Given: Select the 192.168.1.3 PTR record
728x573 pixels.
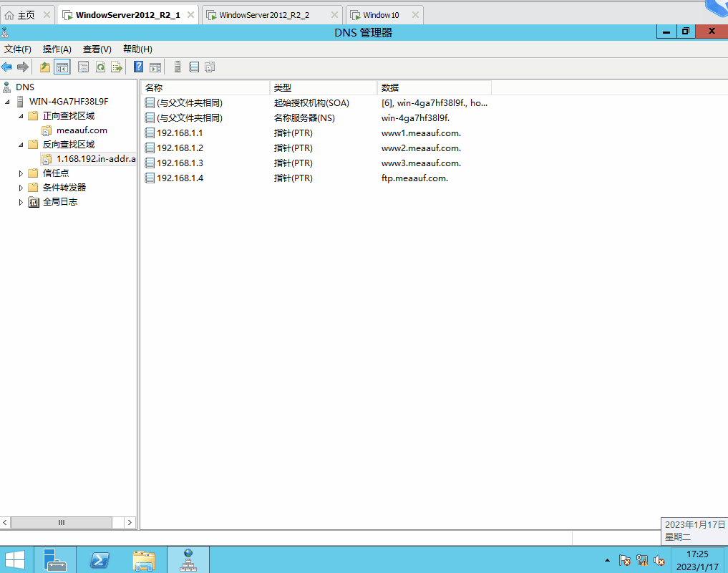Looking at the screenshot, I should (x=316, y=163).
